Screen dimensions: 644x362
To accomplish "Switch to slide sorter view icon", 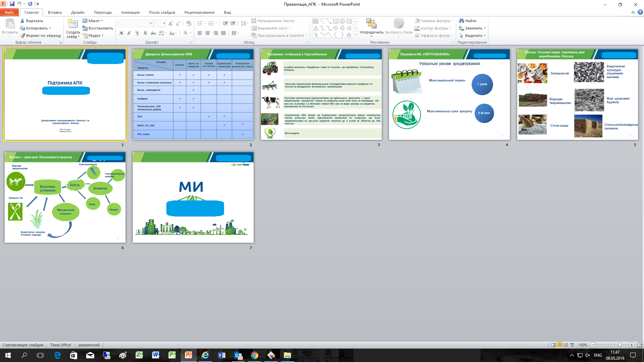I will click(x=559, y=345).
